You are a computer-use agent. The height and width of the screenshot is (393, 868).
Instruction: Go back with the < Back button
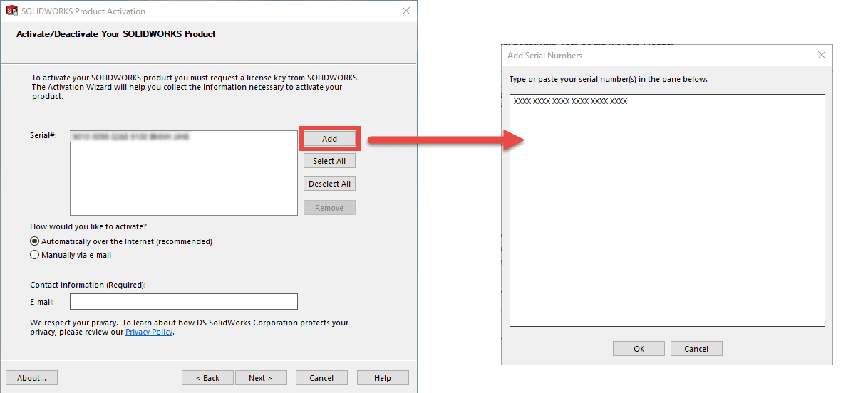click(207, 378)
